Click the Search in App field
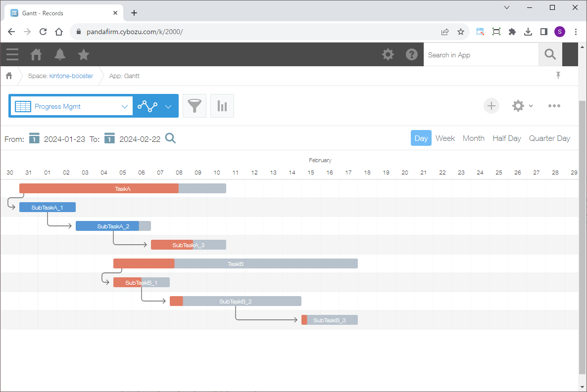Viewport: 587px width, 392px height. 480,55
